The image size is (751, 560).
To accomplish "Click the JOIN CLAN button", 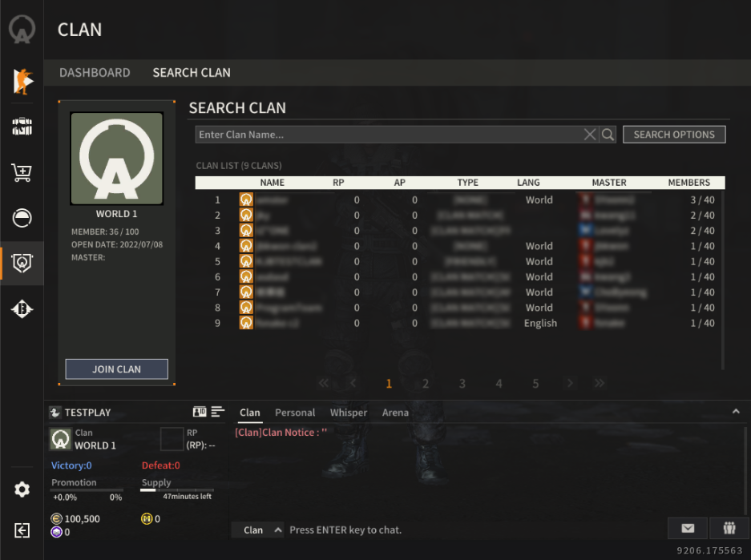I will point(117,369).
